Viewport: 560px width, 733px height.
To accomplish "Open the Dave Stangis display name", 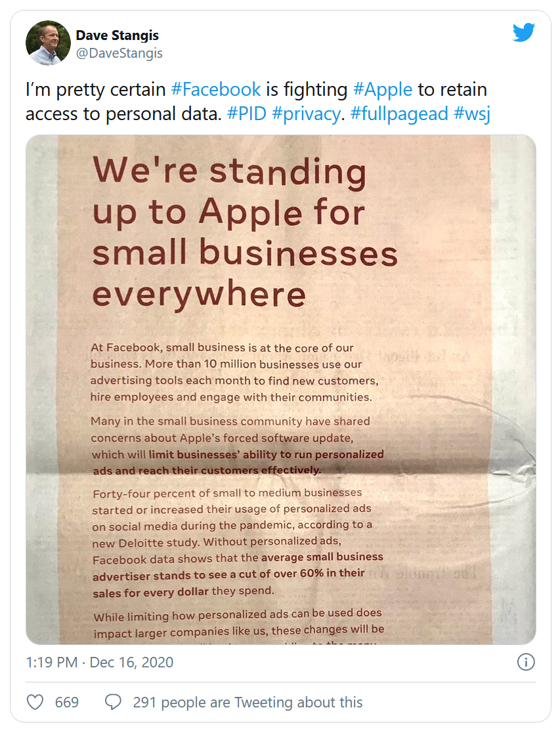I will click(118, 35).
